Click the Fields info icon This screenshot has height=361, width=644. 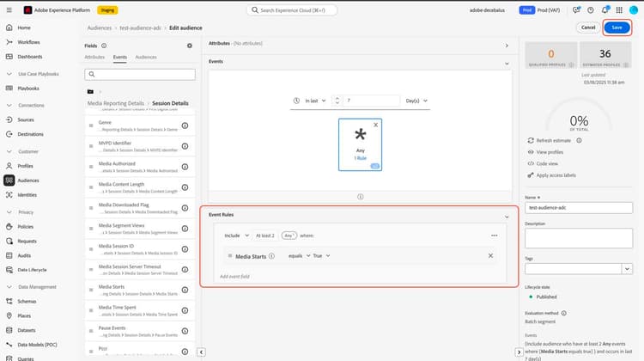point(104,46)
